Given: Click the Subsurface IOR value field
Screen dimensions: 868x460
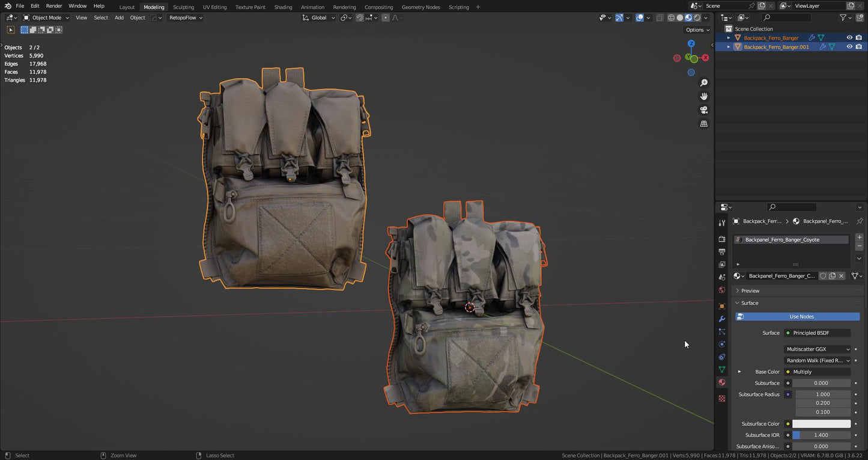Looking at the screenshot, I should pos(821,435).
